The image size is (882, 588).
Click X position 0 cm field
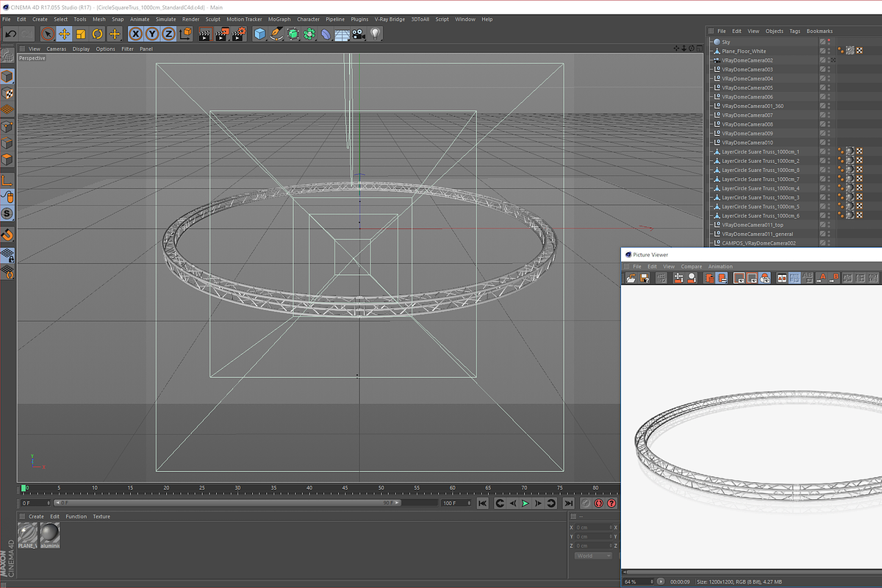(x=592, y=527)
